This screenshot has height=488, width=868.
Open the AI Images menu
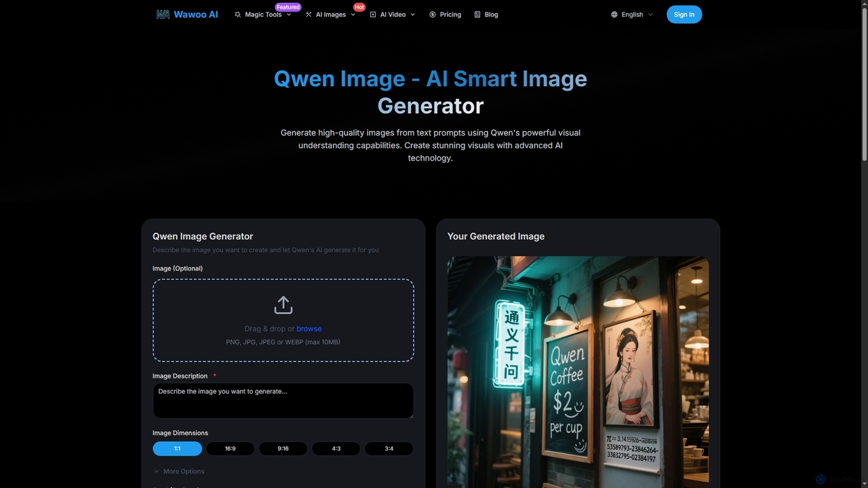pos(331,14)
